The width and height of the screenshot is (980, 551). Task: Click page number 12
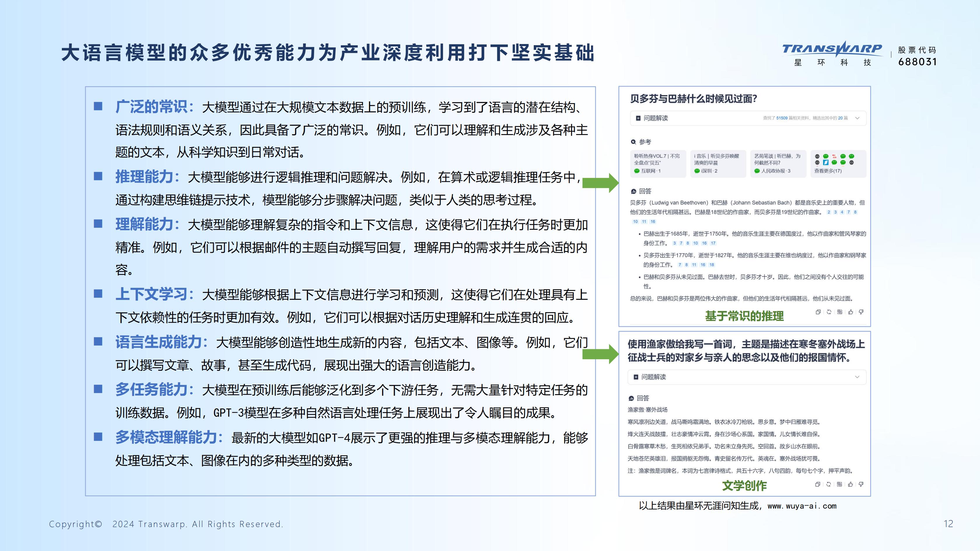click(x=949, y=524)
